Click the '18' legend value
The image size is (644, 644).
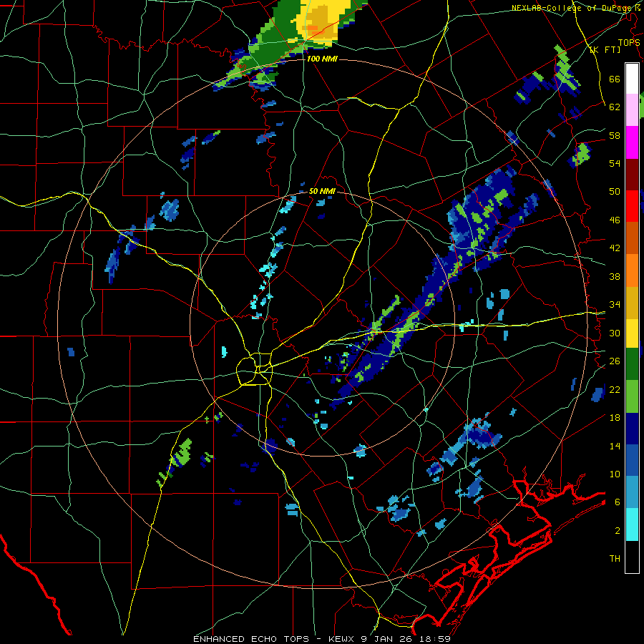pyautogui.click(x=615, y=418)
